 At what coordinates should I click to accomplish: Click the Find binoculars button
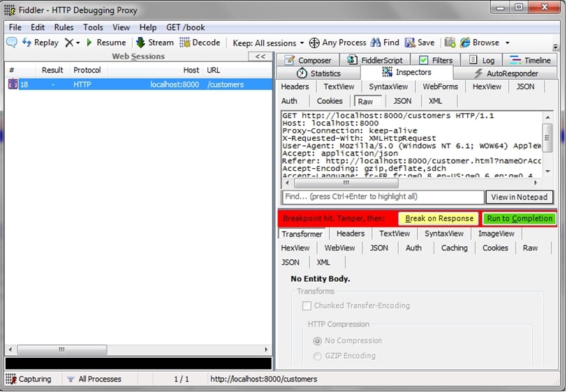click(385, 43)
